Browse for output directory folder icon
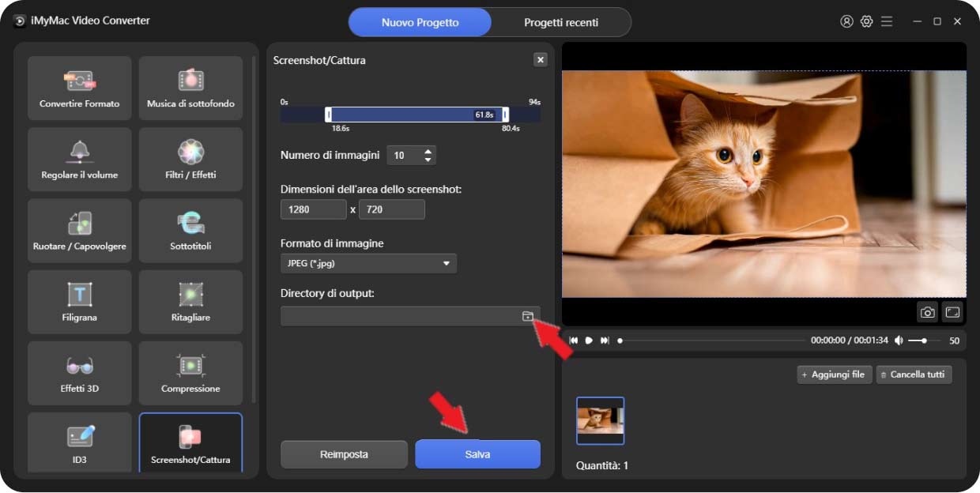This screenshot has height=493, width=980. (x=528, y=316)
